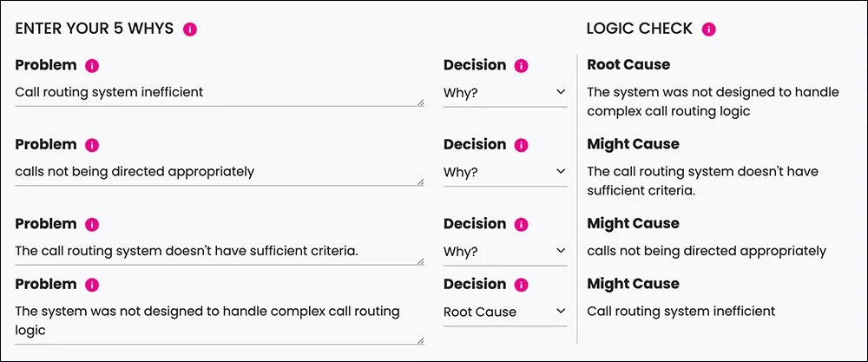Open the first 'Why?' Decision dropdown
This screenshot has height=362, width=868.
click(504, 92)
